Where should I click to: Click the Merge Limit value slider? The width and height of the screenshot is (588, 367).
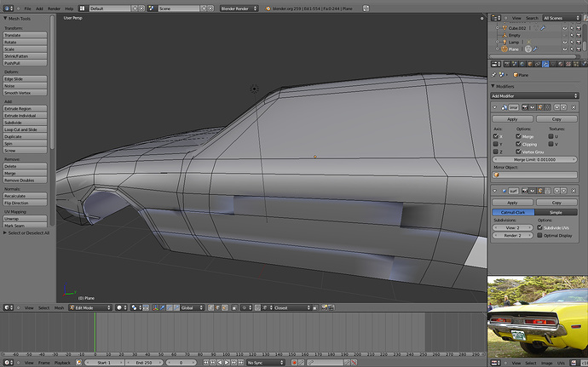(x=535, y=159)
